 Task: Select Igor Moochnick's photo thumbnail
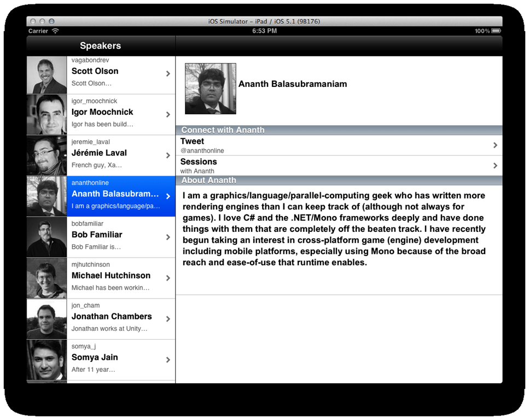[x=46, y=115]
